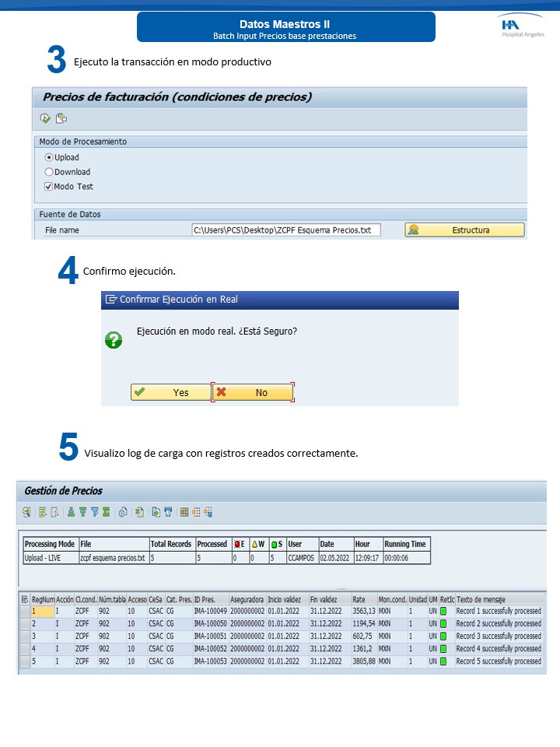Click the Set Filter funnel icon
The height and width of the screenshot is (747, 560).
(95, 512)
